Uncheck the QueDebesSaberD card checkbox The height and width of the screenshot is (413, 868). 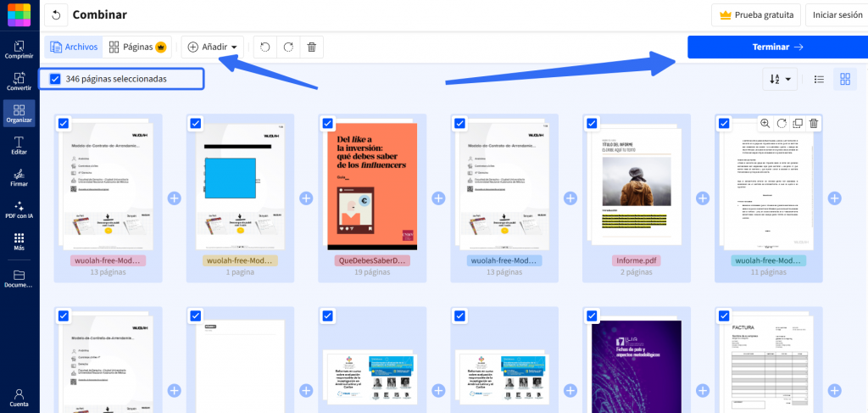pos(328,123)
